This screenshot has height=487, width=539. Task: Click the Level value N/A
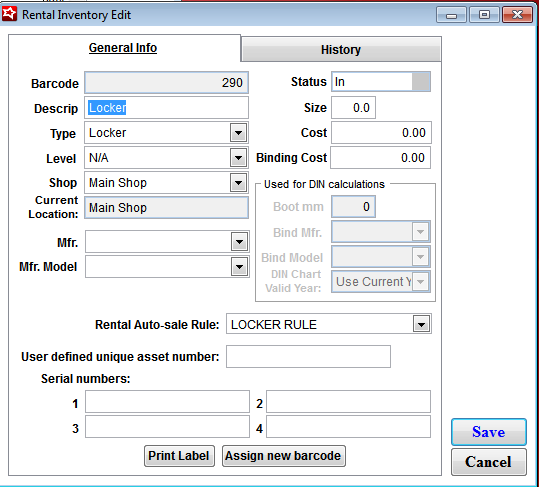pos(99,158)
